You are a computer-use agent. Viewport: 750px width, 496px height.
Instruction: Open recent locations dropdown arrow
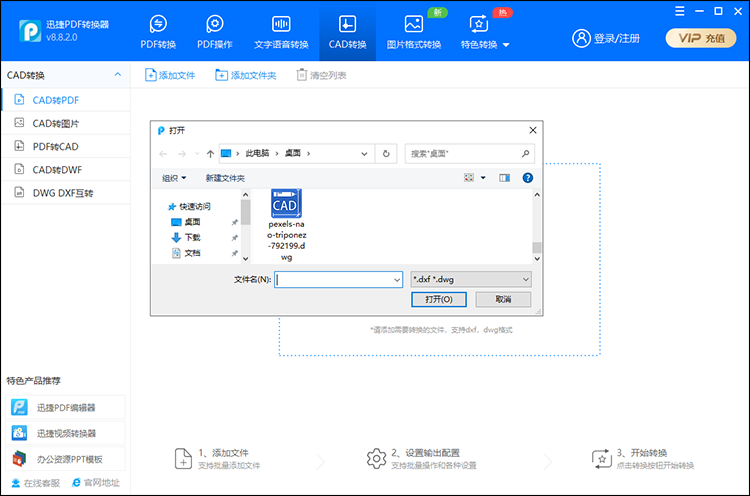[x=197, y=154]
